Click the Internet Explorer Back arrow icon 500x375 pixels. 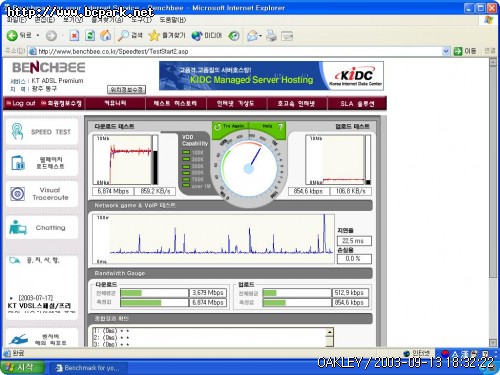(12, 35)
